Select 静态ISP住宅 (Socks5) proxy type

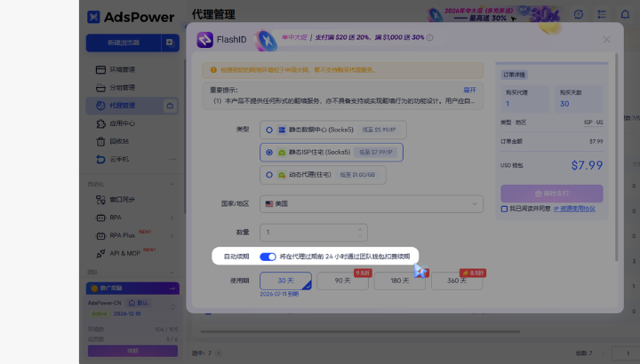pos(332,152)
